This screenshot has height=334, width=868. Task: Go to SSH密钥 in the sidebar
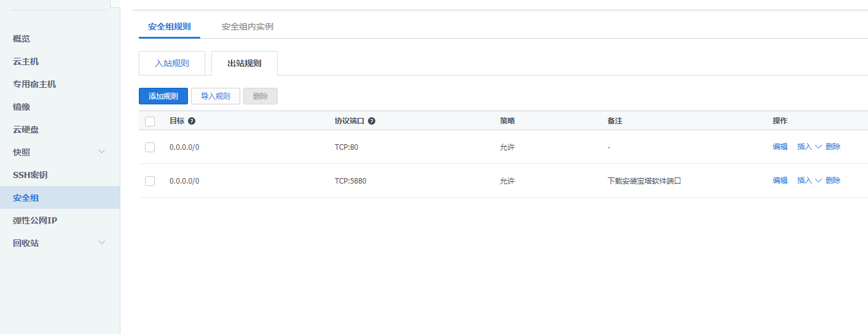click(30, 175)
